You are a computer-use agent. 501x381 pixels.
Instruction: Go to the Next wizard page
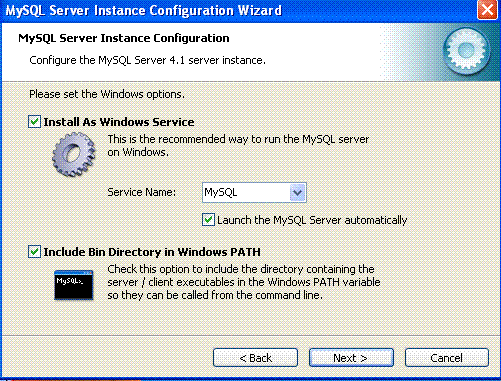[x=351, y=358]
